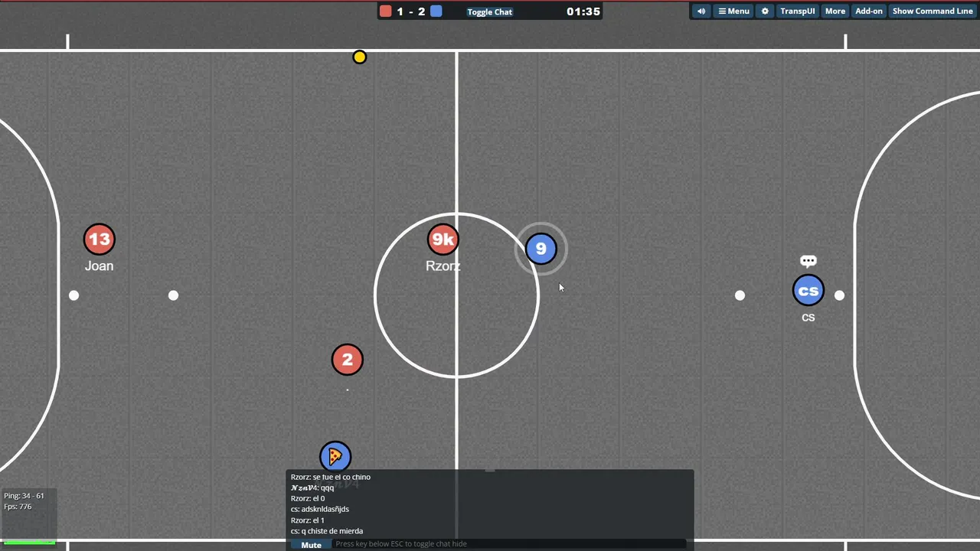Screen dimensions: 980x551
Task: Click blue player disc 9
Action: [x=541, y=249]
